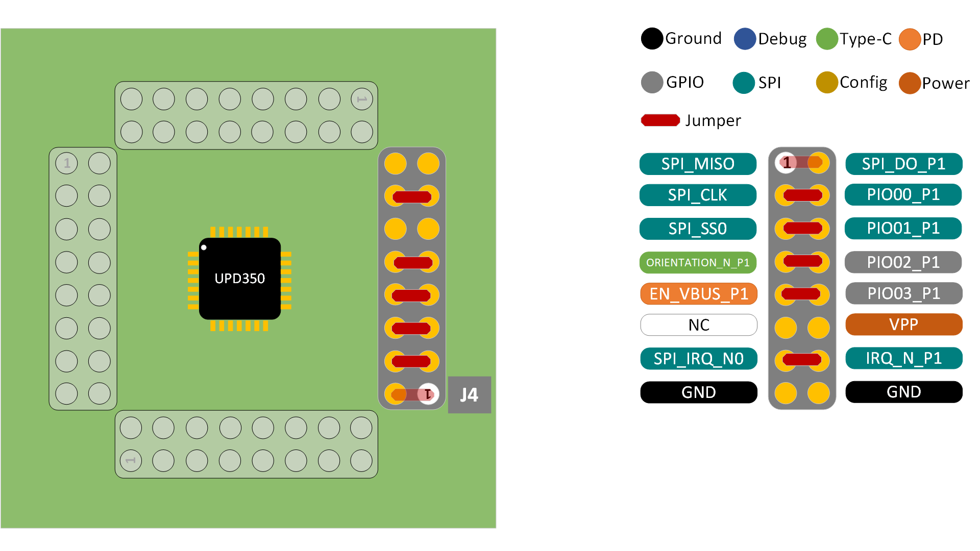Select the GND label below IRQ_N_P1

(903, 392)
